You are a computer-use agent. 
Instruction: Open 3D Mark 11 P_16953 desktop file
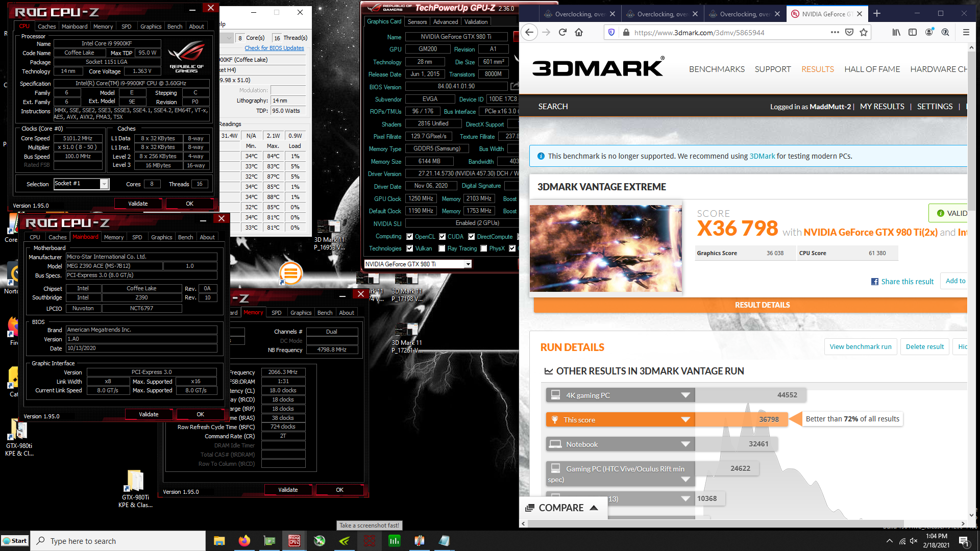tap(329, 235)
